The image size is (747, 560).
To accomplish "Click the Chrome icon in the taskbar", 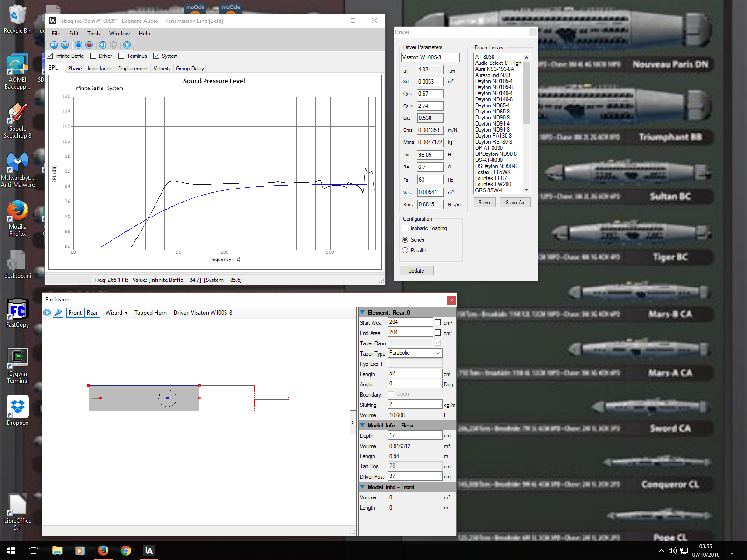I will pos(126,551).
